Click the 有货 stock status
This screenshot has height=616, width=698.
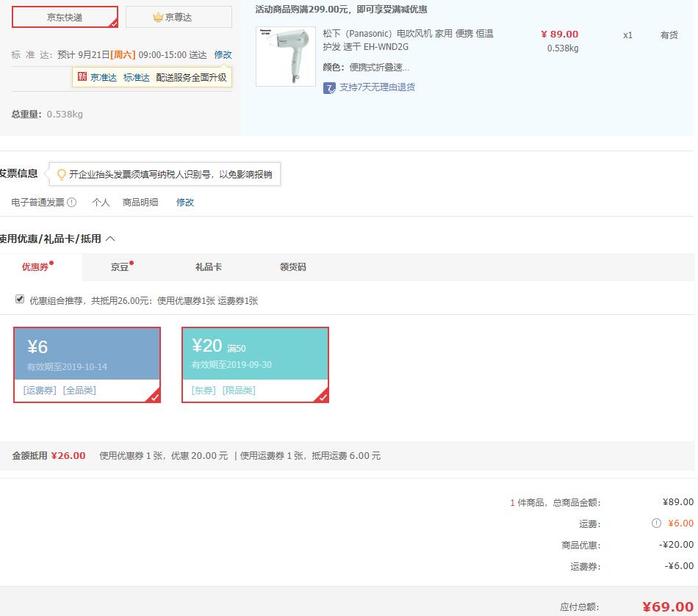pyautogui.click(x=669, y=35)
